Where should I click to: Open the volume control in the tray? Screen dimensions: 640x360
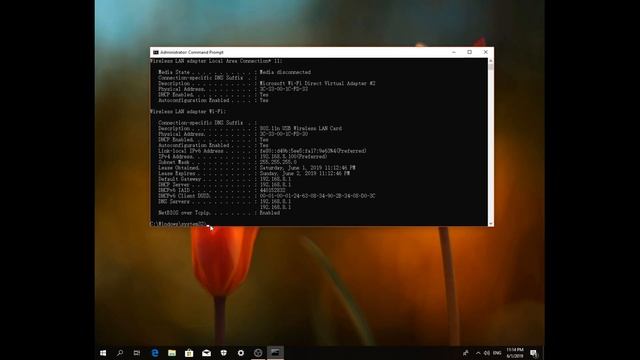click(487, 353)
